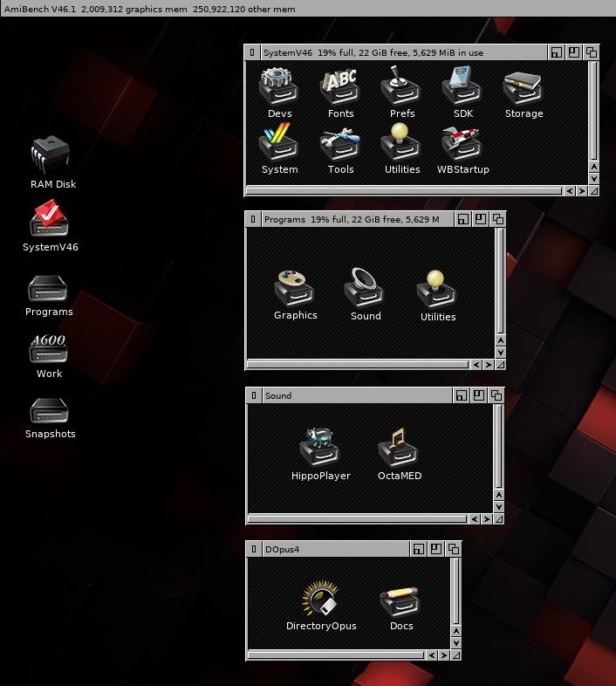616x686 pixels.
Task: Open the RAM Disk desktop icon
Action: coord(51,154)
